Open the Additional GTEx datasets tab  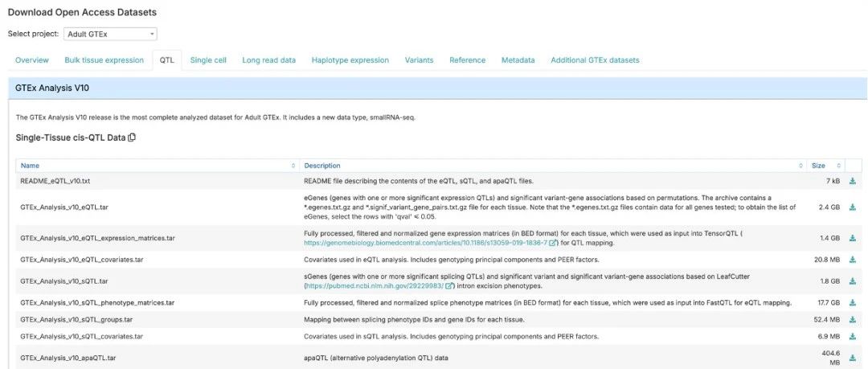click(x=595, y=59)
